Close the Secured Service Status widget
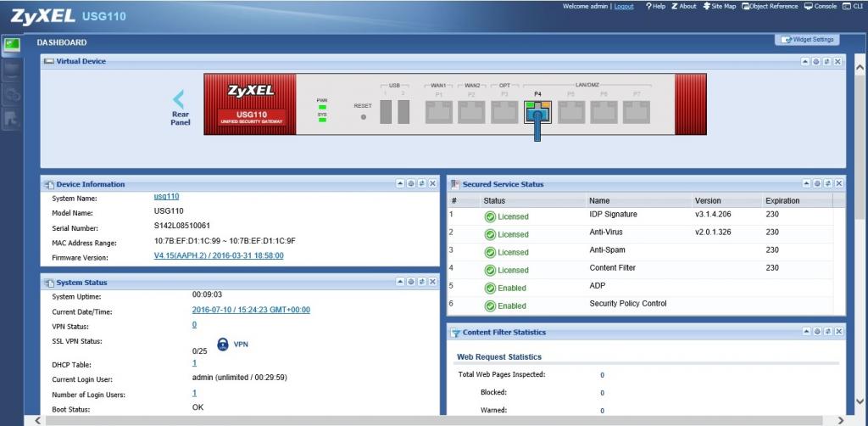 (838, 183)
